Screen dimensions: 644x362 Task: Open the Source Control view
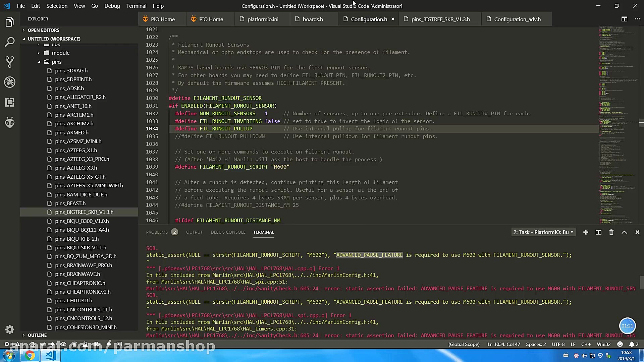coord(10,62)
